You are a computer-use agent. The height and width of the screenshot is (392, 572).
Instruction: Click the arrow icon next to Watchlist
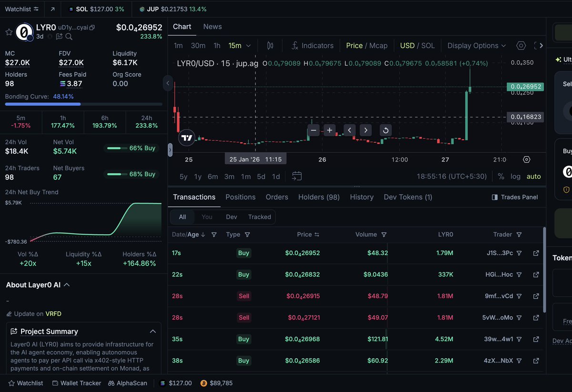tap(52, 9)
